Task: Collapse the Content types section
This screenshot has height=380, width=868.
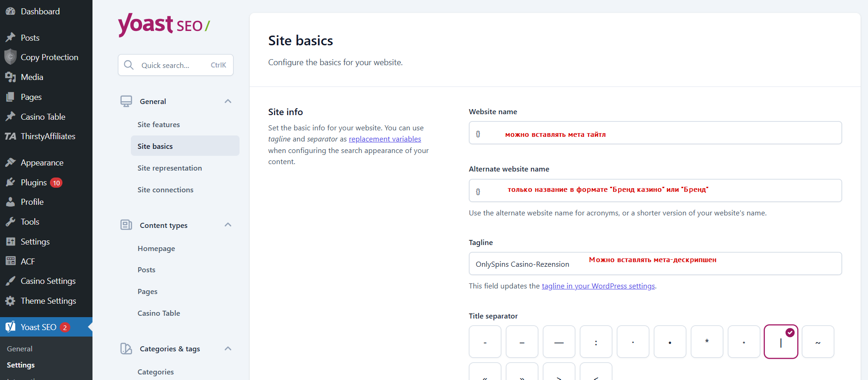Action: [228, 225]
